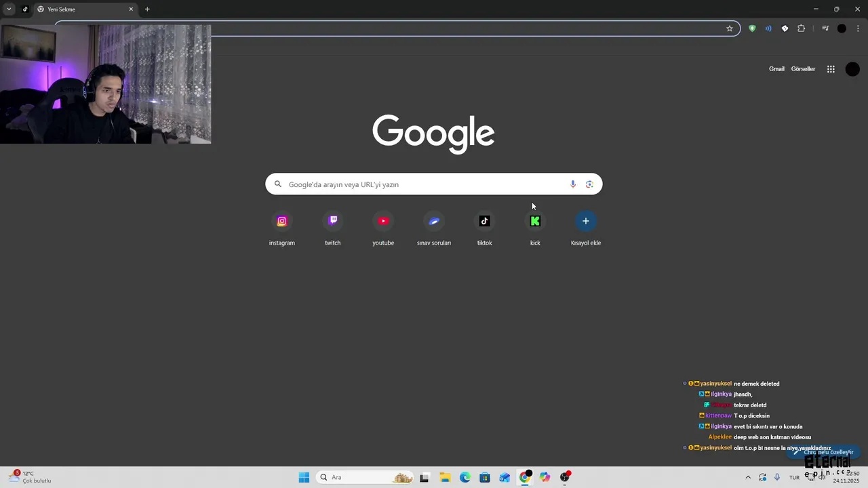Open Outlook from the taskbar
The height and width of the screenshot is (488, 868).
505,477
